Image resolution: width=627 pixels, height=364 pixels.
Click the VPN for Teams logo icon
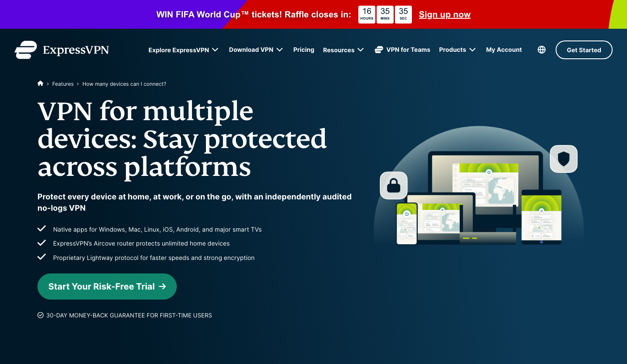pos(379,50)
